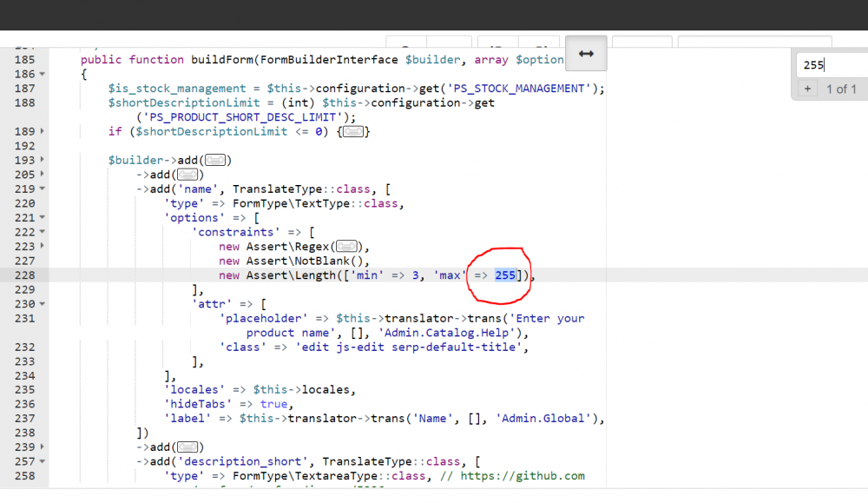Click the 'description_short' string on line 257
Viewport: 868px width, 503px height.
pyautogui.click(x=242, y=461)
